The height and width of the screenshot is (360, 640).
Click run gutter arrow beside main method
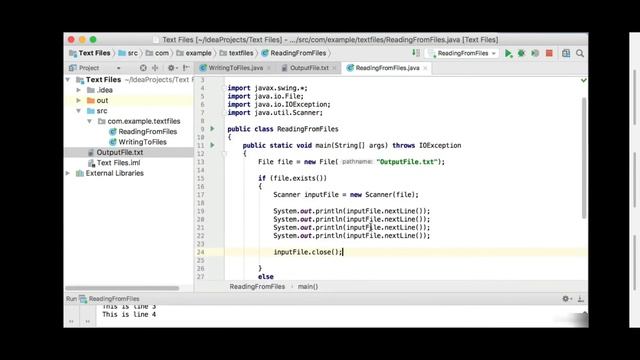[212, 145]
